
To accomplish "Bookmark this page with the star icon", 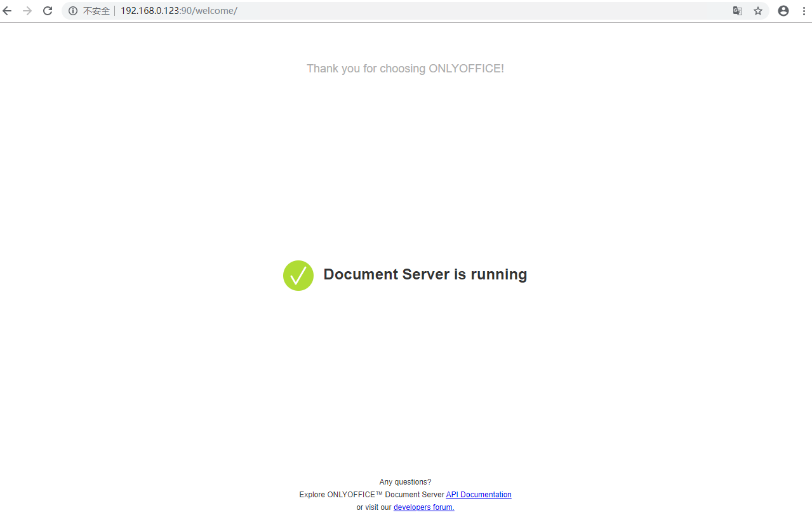I will pos(758,11).
